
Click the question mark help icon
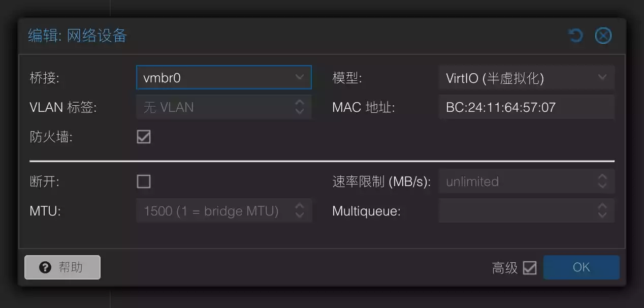(45, 267)
